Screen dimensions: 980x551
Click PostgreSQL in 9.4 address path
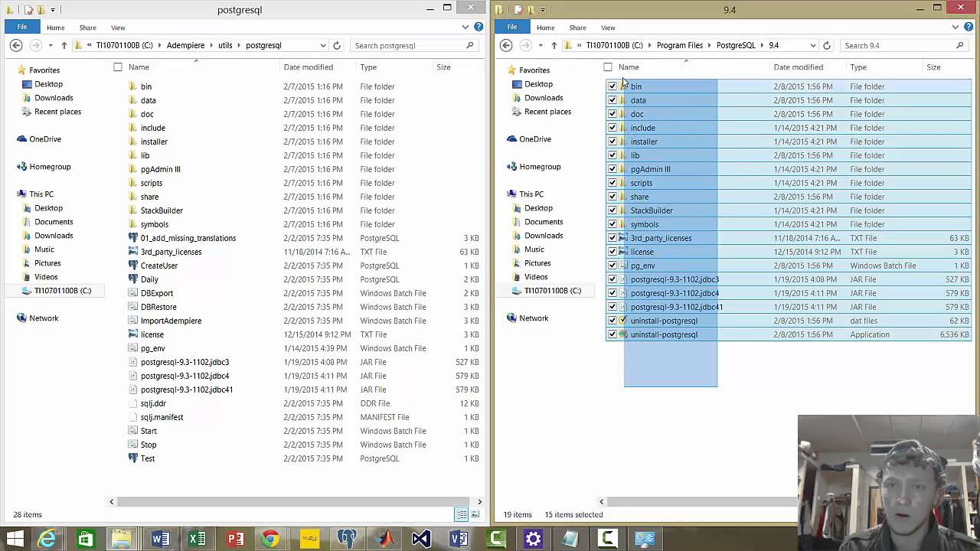click(736, 45)
